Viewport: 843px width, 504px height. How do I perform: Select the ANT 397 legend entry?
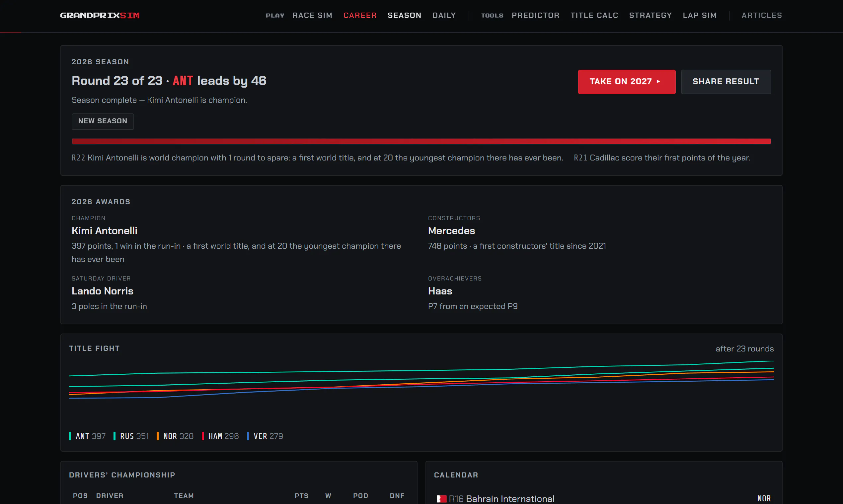coord(87,436)
